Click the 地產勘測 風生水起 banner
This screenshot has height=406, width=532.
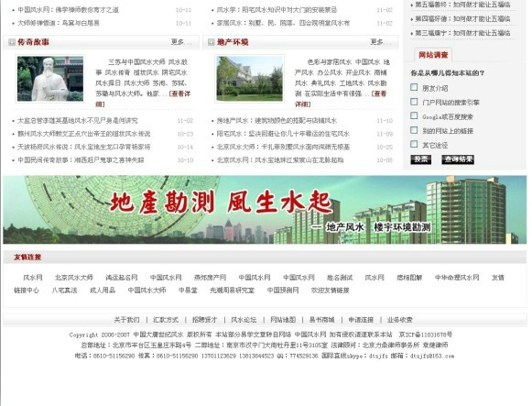point(265,210)
